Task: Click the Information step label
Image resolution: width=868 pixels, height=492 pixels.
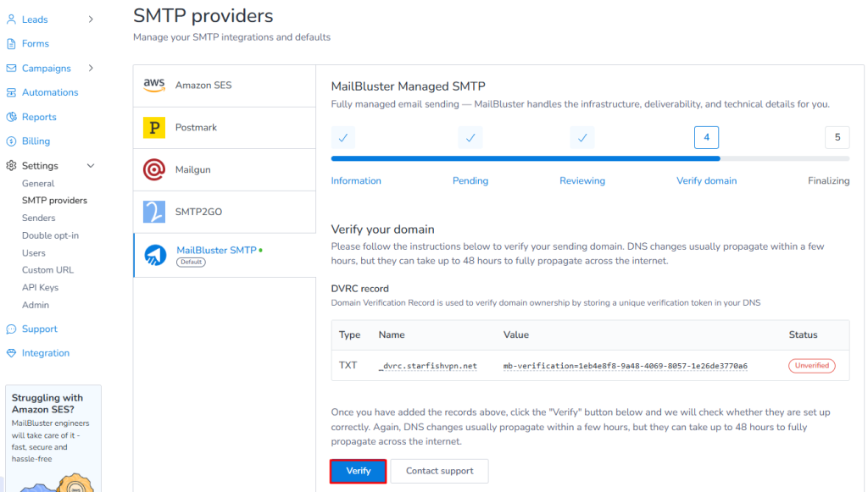Action: (x=356, y=180)
